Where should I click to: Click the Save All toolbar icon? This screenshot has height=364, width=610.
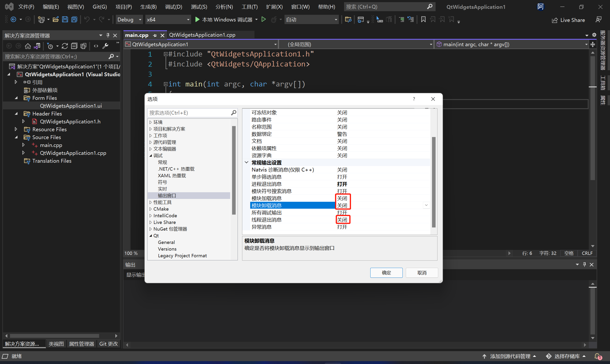[74, 19]
